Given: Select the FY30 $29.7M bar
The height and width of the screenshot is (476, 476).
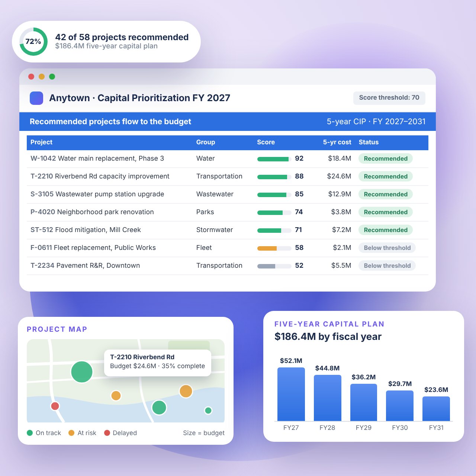Looking at the screenshot, I should pyautogui.click(x=400, y=406).
